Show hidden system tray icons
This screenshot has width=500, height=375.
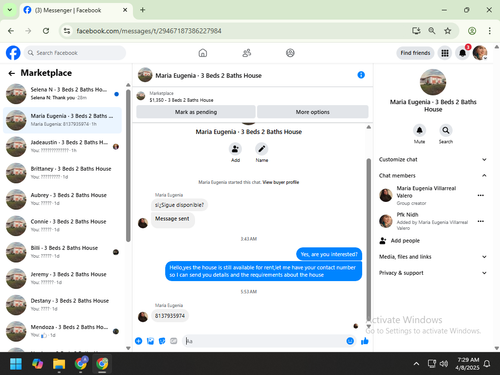click(x=416, y=364)
